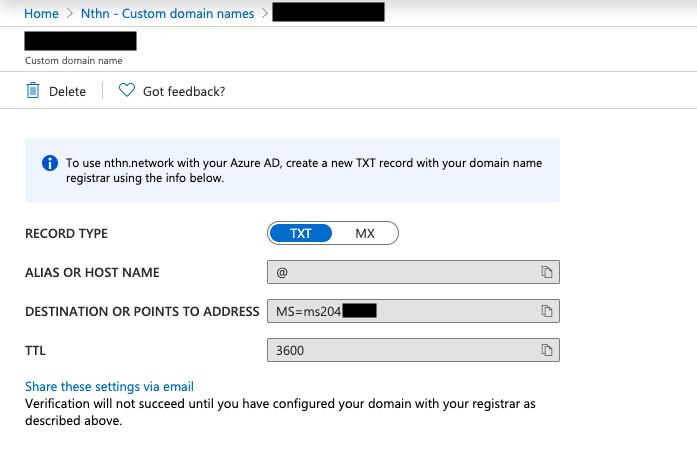Click the trash can Delete icon

33,91
